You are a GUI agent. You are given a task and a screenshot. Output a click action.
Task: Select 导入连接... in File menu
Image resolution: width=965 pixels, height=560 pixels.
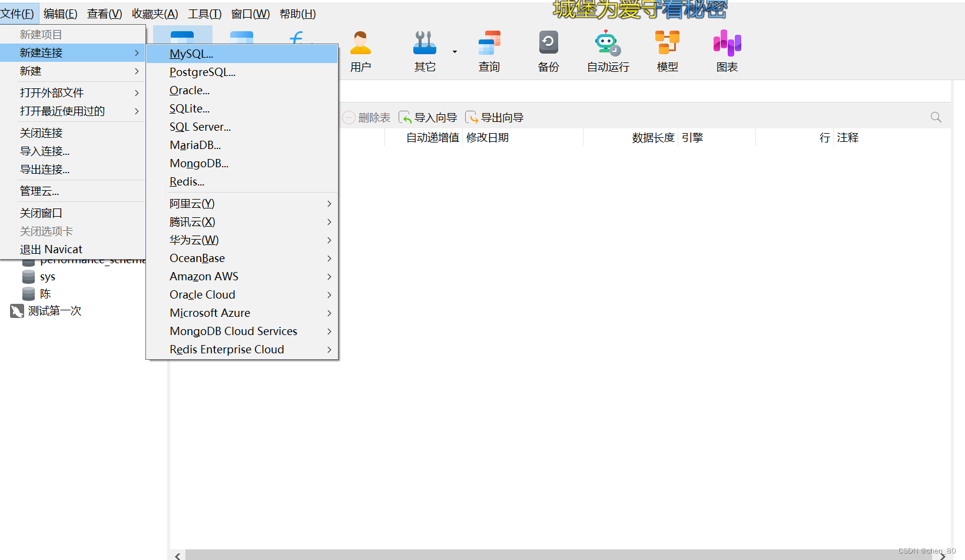pyautogui.click(x=72, y=151)
